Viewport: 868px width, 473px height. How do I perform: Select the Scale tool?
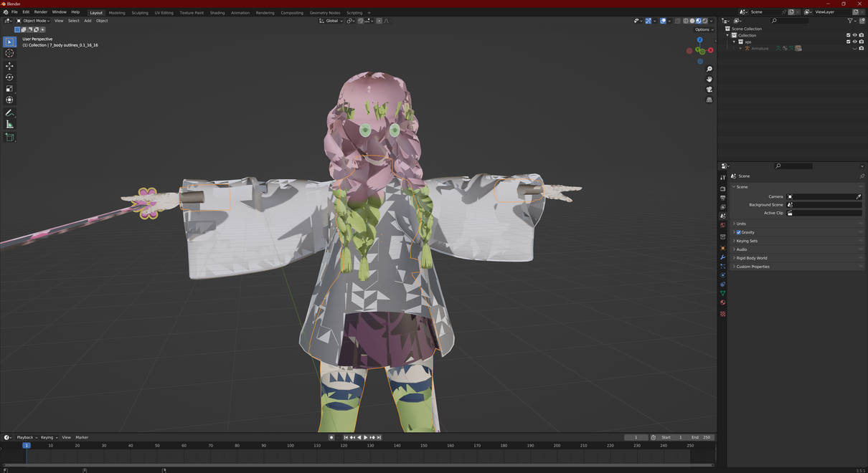click(x=9, y=88)
